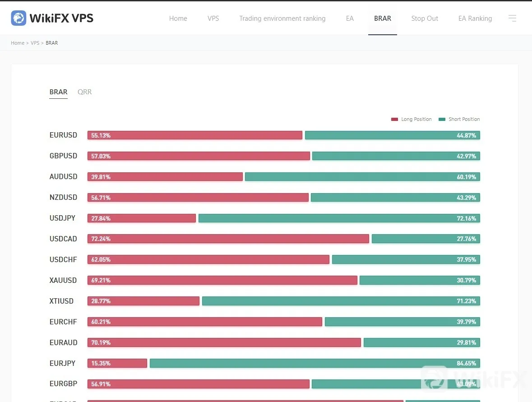This screenshot has height=402, width=532.
Task: Click the EURUSD long position bar
Action: tap(195, 135)
